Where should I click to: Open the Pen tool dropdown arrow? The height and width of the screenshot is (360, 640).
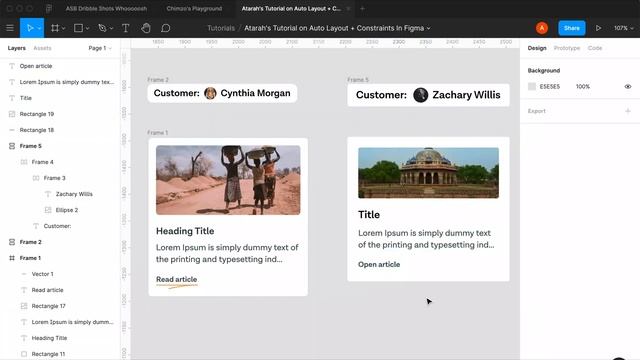coord(111,29)
